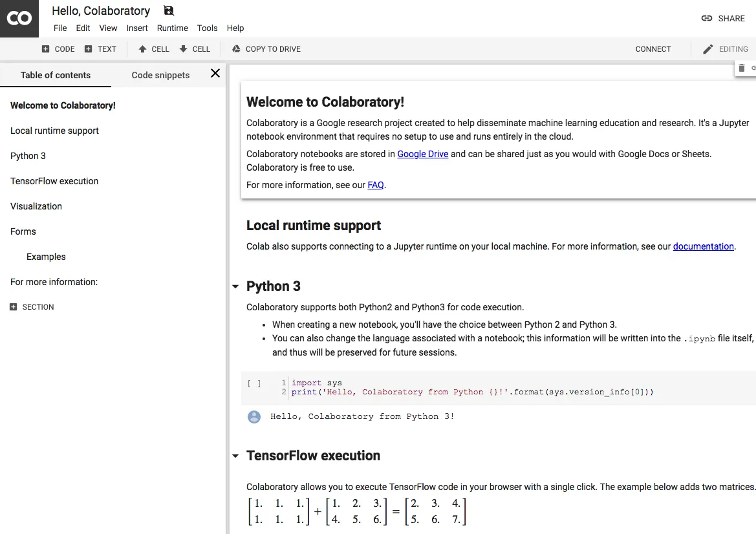Switch to the Table of contents tab
The image size is (756, 534).
tap(56, 75)
